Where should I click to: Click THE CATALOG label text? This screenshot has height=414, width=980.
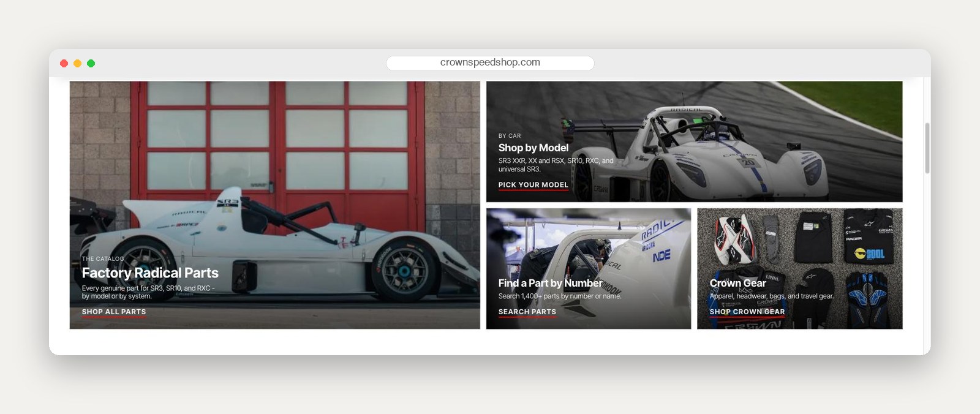pos(103,259)
